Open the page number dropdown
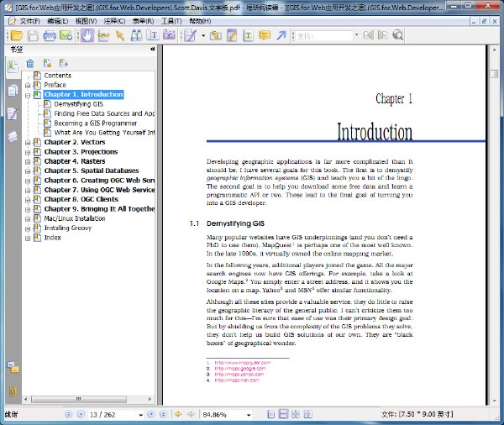Viewport: 504px width, 425px height. point(140,415)
